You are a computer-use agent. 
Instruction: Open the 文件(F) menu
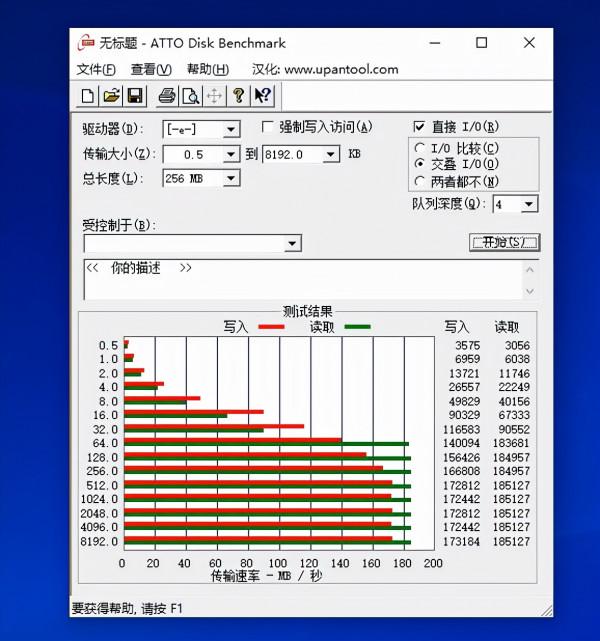pos(96,69)
